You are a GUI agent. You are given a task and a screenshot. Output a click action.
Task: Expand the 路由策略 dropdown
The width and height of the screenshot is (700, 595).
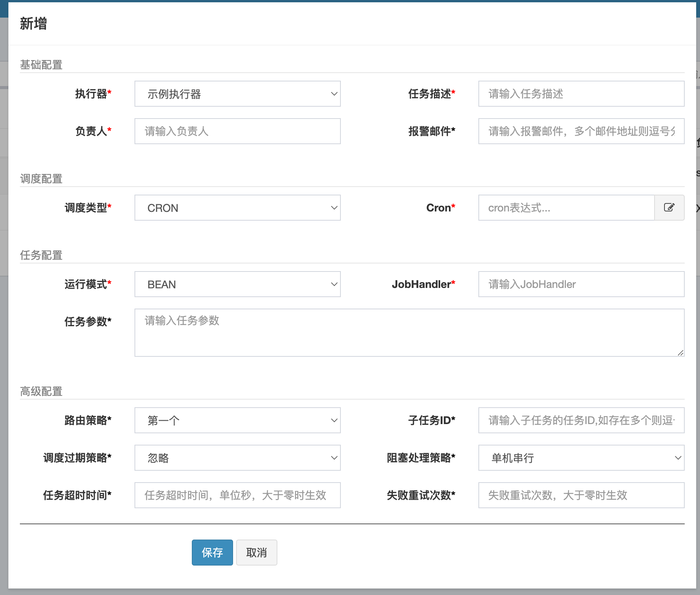click(x=237, y=420)
